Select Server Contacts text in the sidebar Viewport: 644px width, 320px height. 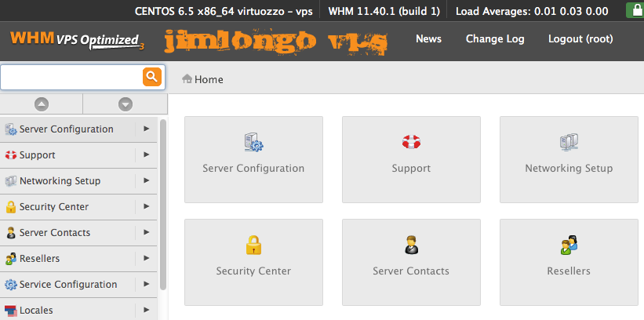coord(55,233)
